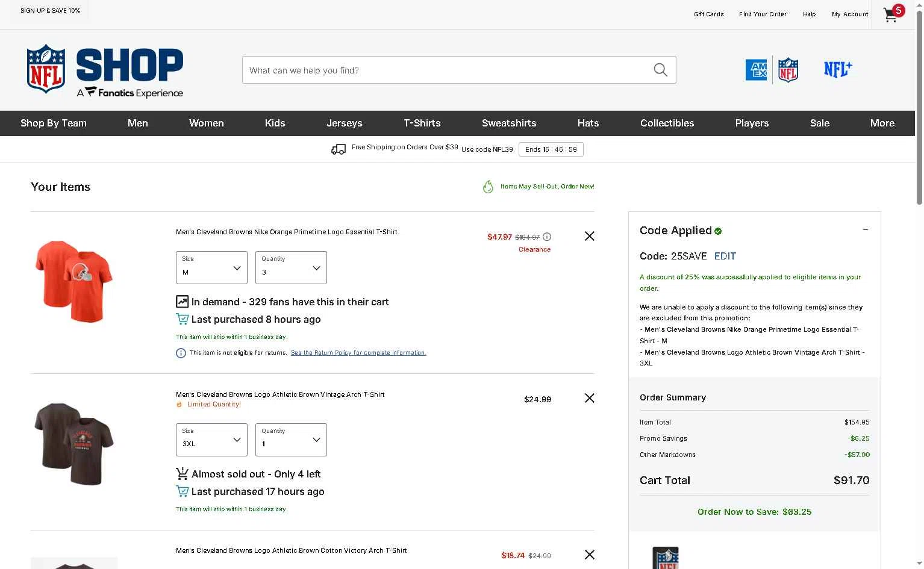Click the return eligibility info icon

[x=181, y=353]
